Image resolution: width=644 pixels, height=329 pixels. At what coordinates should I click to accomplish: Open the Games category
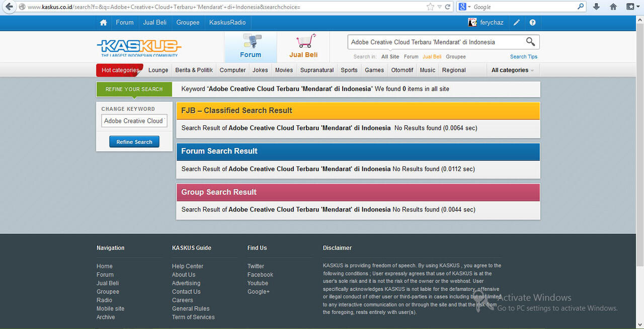coord(374,70)
